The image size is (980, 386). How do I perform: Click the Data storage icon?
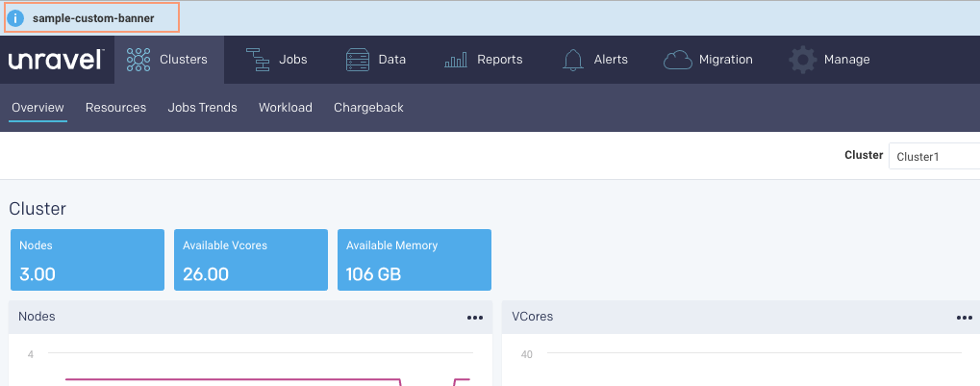pos(358,60)
